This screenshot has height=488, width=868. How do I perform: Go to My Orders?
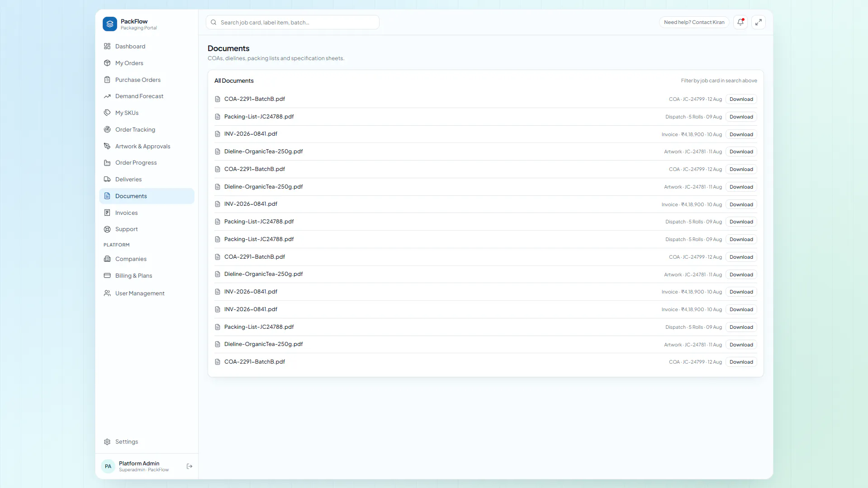[147, 63]
